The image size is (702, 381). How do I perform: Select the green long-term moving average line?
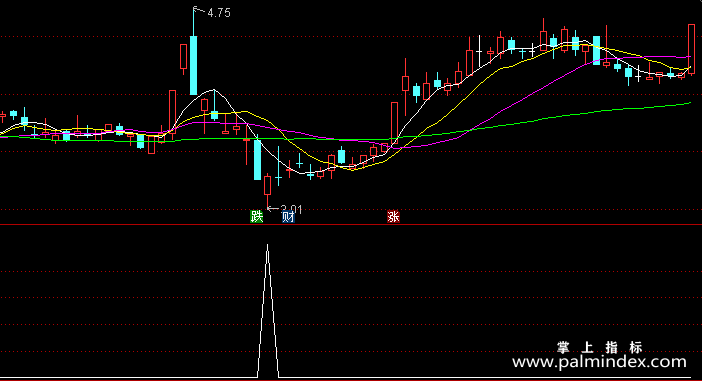pyautogui.click(x=582, y=113)
